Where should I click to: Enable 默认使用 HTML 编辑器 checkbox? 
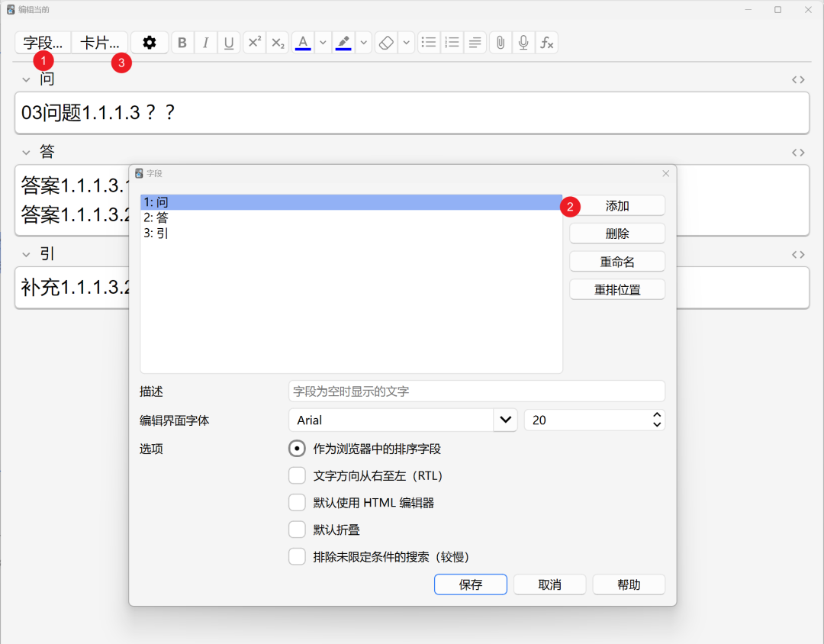coord(297,503)
